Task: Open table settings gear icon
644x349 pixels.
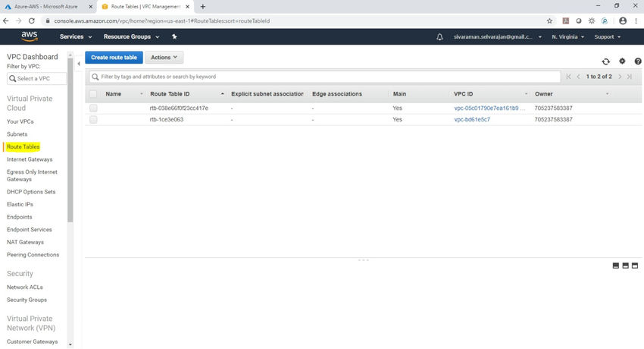Action: point(622,61)
